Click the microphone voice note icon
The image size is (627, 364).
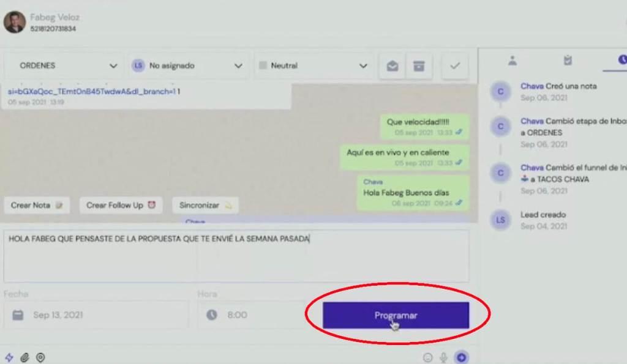[443, 358]
